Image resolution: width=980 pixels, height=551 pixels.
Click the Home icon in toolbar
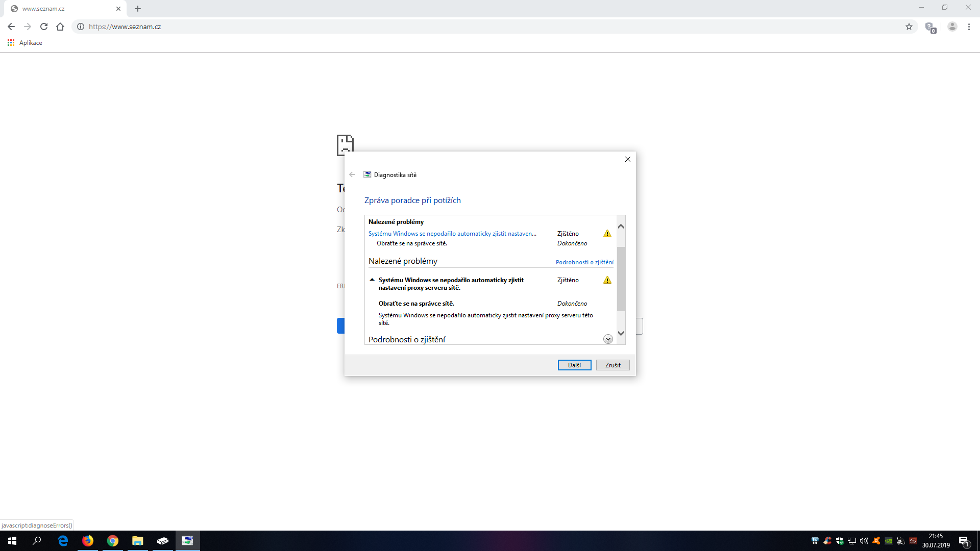pos(60,27)
